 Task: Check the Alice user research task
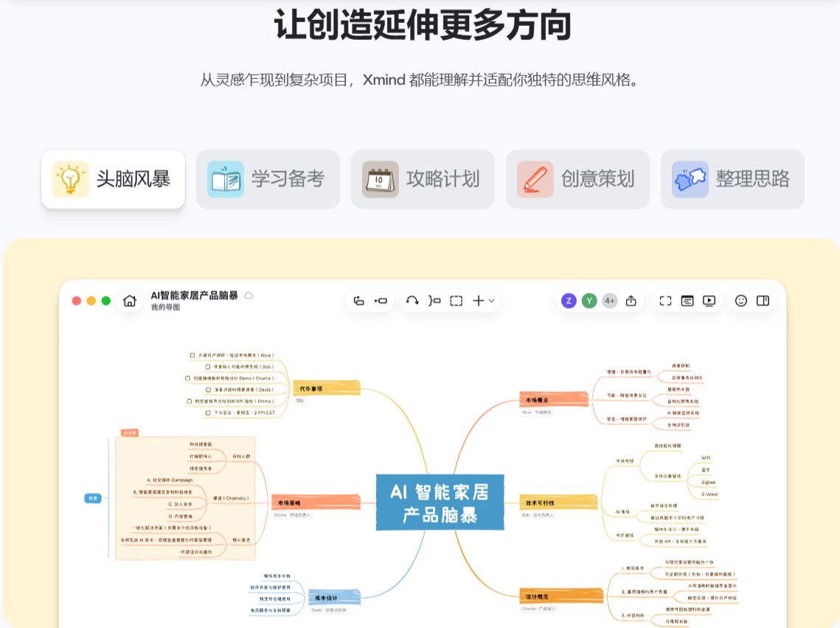pos(192,355)
